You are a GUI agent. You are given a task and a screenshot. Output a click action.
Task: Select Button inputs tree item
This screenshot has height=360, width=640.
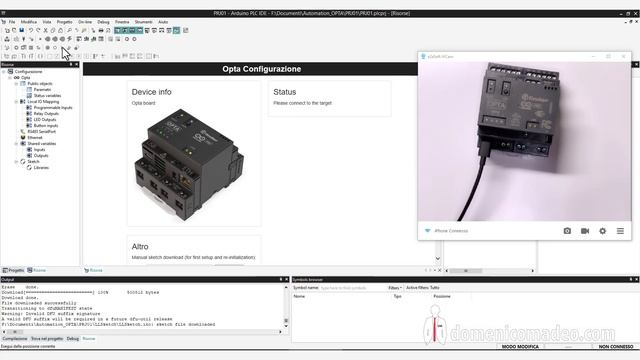point(46,126)
